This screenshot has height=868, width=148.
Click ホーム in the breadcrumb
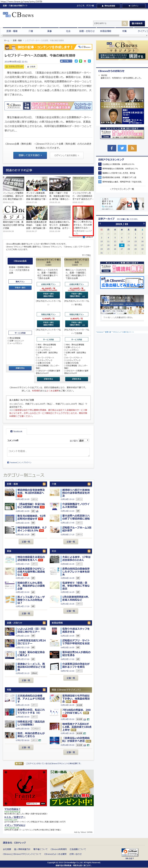click(7, 40)
